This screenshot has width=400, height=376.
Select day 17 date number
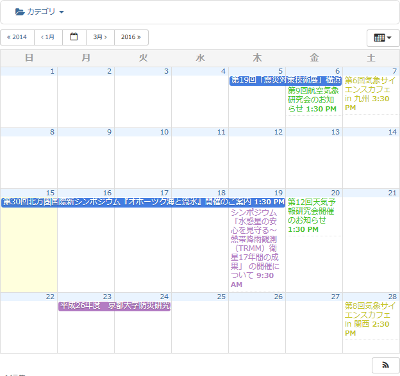point(164,193)
